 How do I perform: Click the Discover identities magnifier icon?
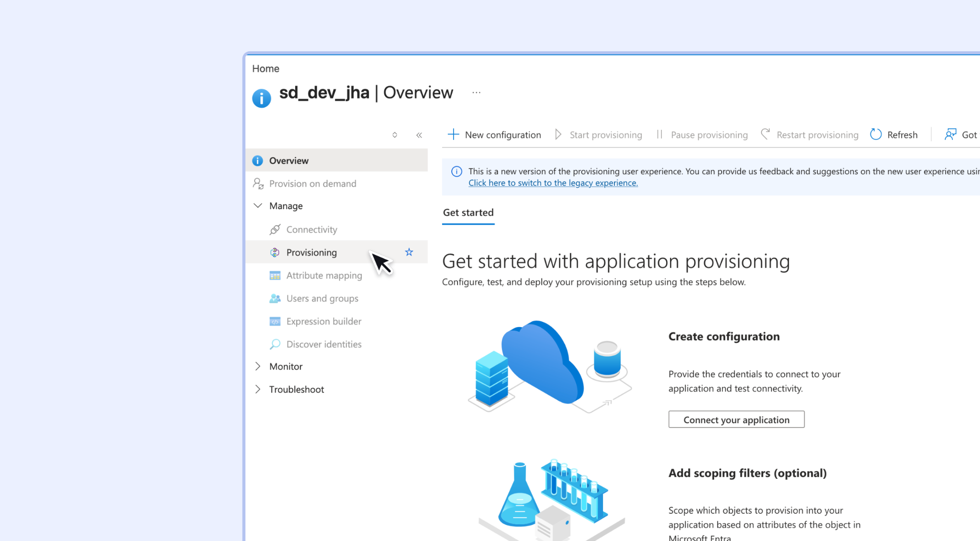(275, 344)
